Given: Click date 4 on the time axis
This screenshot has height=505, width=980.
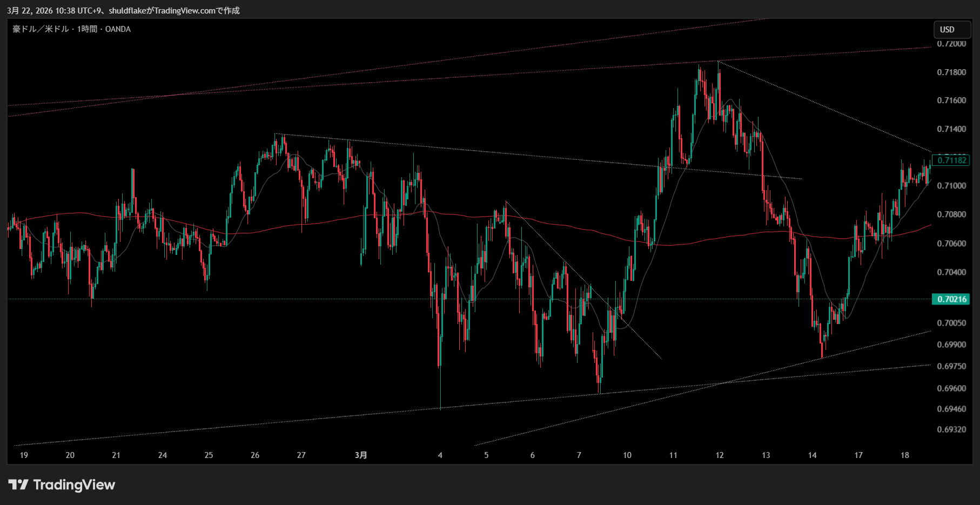Looking at the screenshot, I should click(440, 455).
